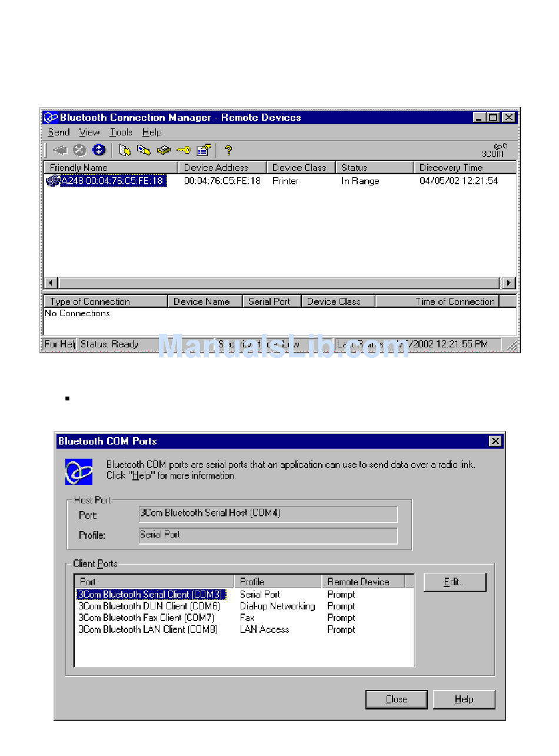The height and width of the screenshot is (756, 559).
Task: Click the blue refresh devices toolbar icon
Action: point(99,150)
